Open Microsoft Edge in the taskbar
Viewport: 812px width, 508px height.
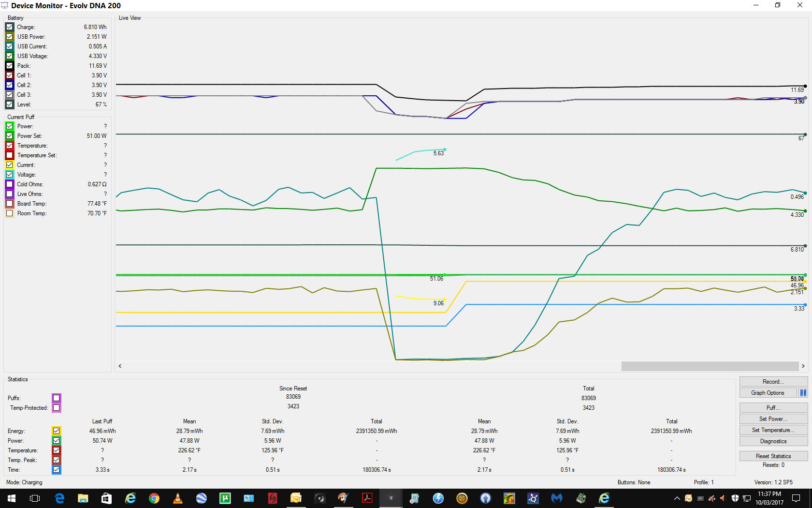click(x=59, y=498)
